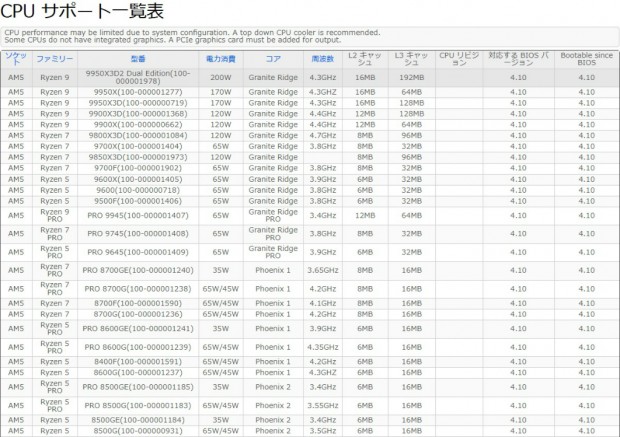Viewport: 620px width, 437px height.
Task: Select the 9950X(100-000001277) model cell
Action: pyautogui.click(x=138, y=92)
